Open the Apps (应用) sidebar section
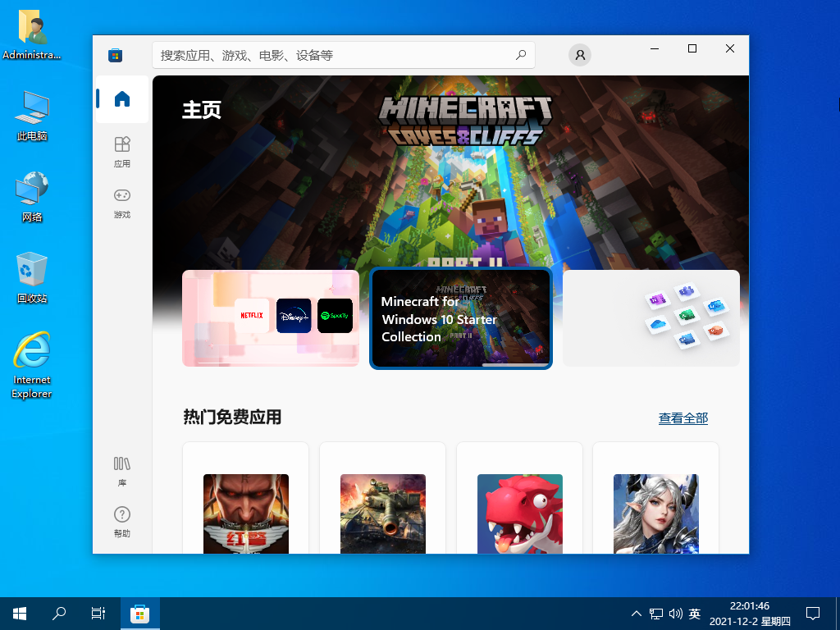Viewport: 840px width, 630px height. click(x=122, y=152)
